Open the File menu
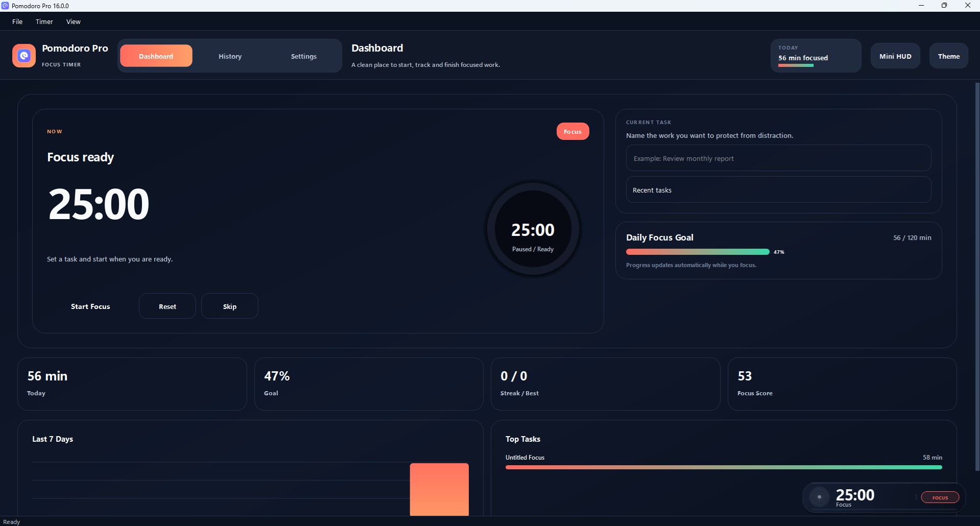The width and height of the screenshot is (980, 526). (17, 21)
